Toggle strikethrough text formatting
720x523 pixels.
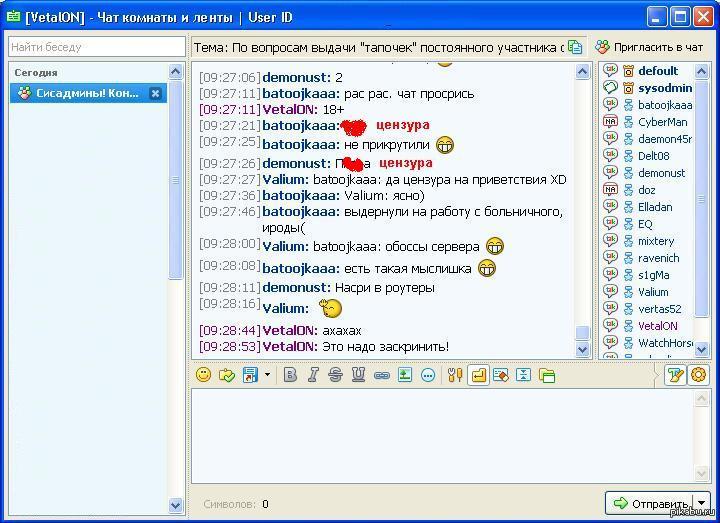[335, 375]
